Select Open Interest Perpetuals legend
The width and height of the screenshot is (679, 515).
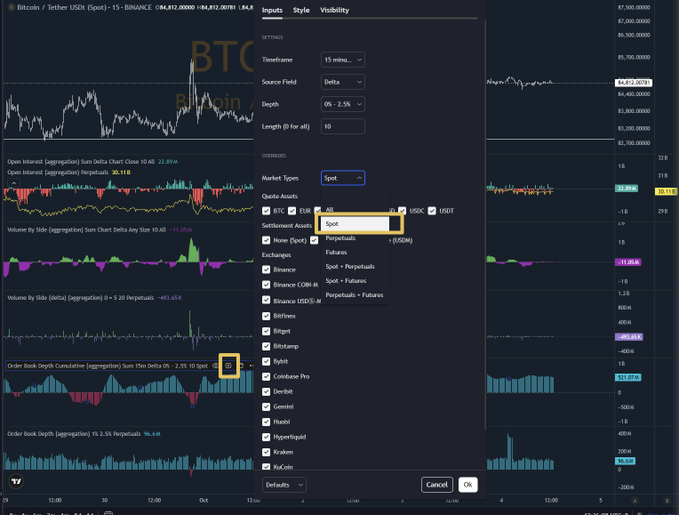coord(58,172)
